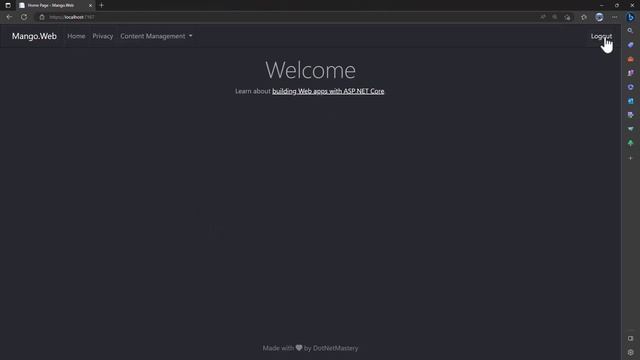Open the purple sidebar icon below Outlook
Screen dimensions: 640x360
[631, 115]
